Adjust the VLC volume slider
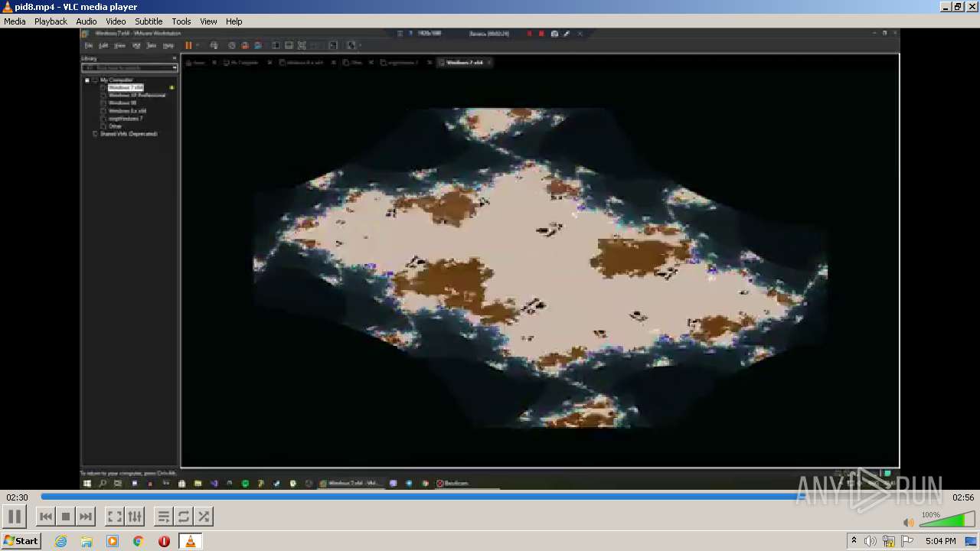This screenshot has width=980, height=551. tap(946, 520)
